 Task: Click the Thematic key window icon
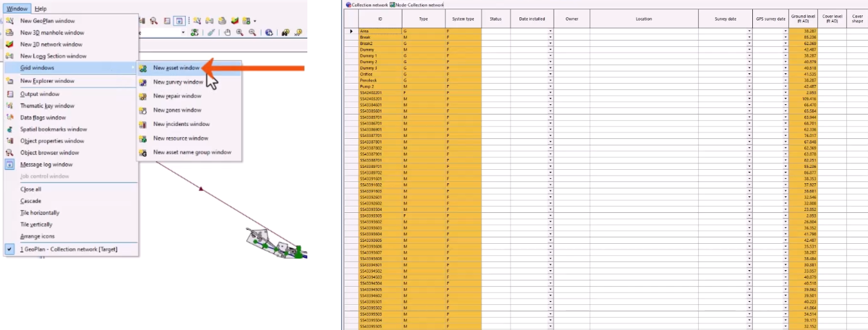click(10, 105)
